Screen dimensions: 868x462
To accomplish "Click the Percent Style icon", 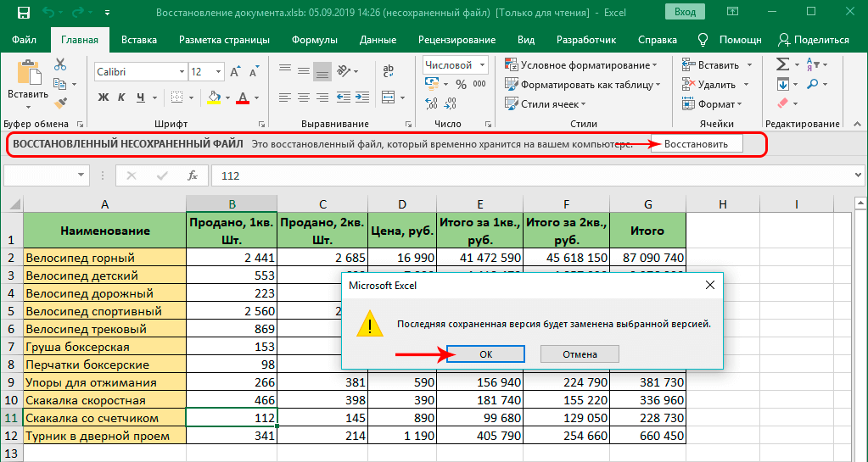I will pyautogui.click(x=461, y=84).
